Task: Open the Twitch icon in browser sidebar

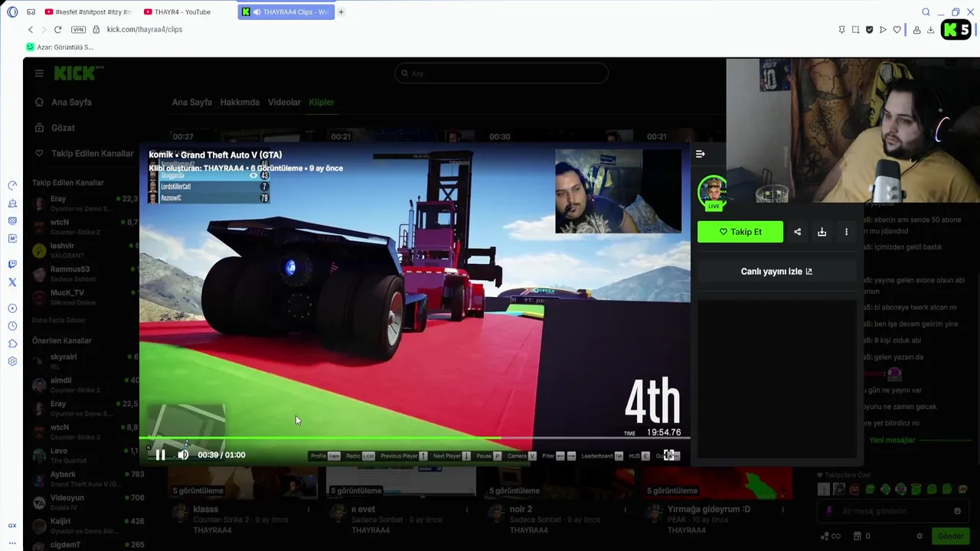Action: coord(12,264)
